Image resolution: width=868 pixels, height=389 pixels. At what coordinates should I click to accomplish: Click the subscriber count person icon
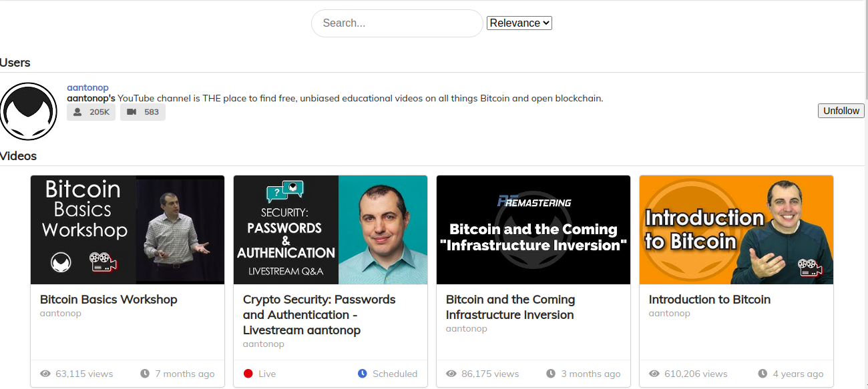[78, 112]
